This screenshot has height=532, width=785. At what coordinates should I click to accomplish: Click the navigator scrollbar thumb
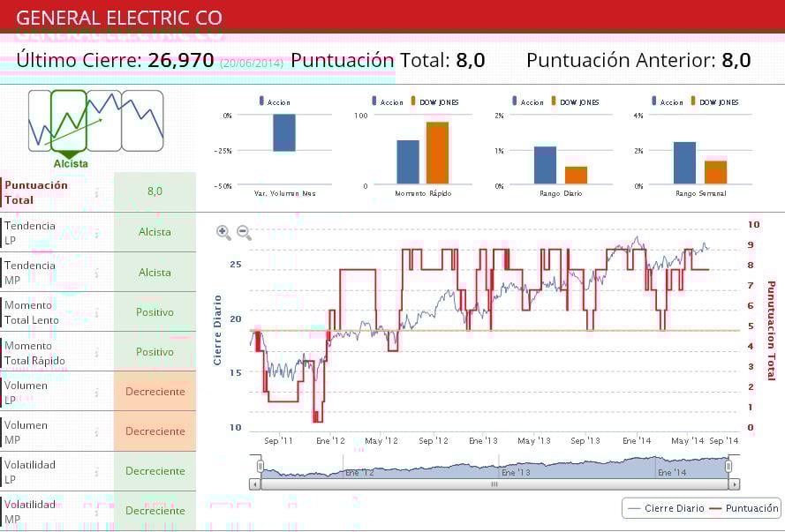[x=494, y=484]
